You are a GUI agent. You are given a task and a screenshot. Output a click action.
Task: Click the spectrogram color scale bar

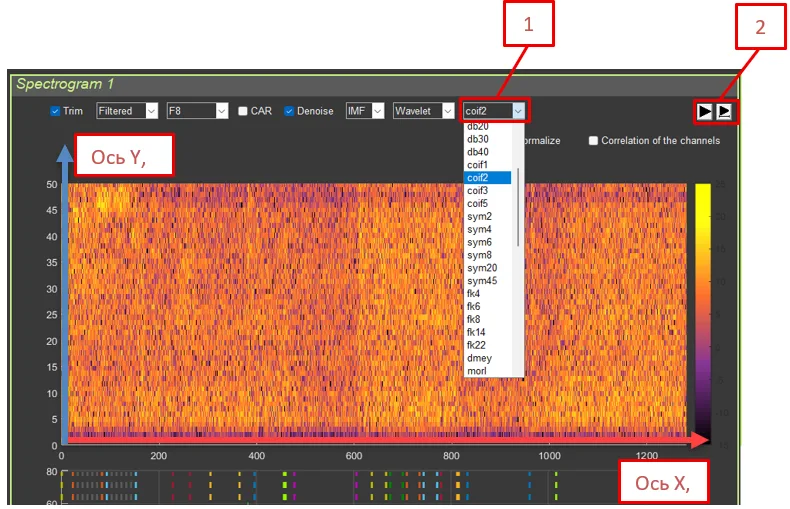(x=703, y=310)
